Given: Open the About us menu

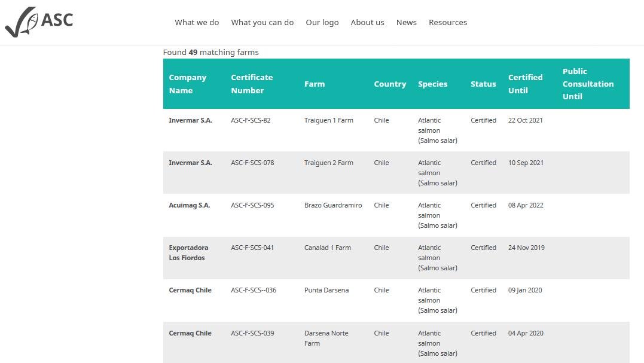Looking at the screenshot, I should [367, 22].
